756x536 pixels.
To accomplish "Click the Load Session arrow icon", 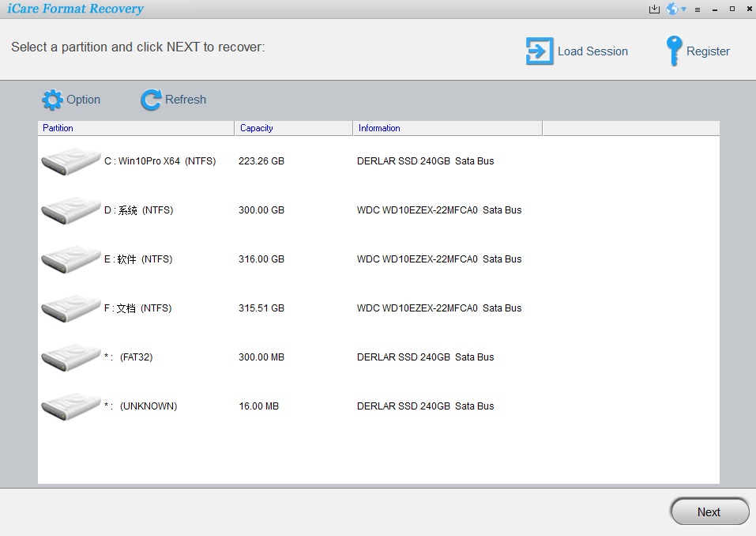I will (540, 51).
